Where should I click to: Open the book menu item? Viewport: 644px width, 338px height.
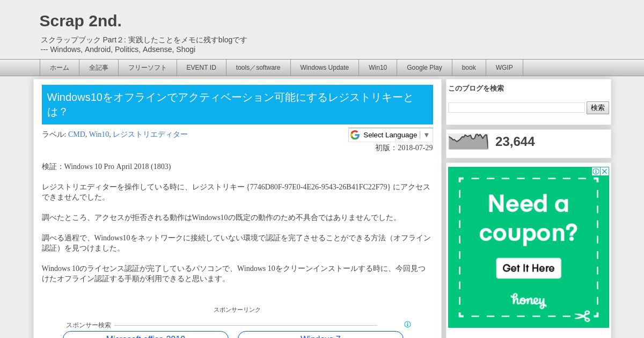click(469, 68)
